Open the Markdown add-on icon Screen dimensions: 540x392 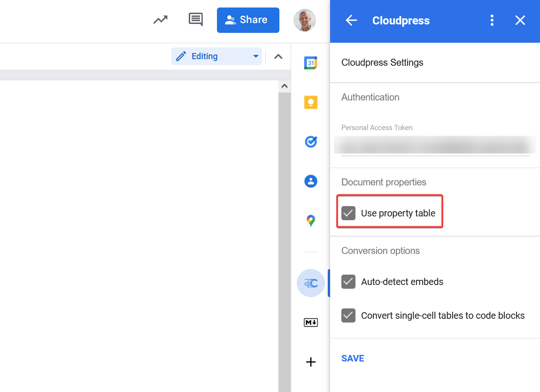coord(311,323)
